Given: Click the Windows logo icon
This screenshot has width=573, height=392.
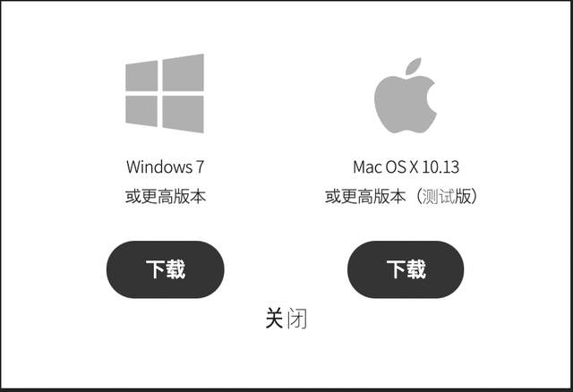Looking at the screenshot, I should [x=165, y=93].
